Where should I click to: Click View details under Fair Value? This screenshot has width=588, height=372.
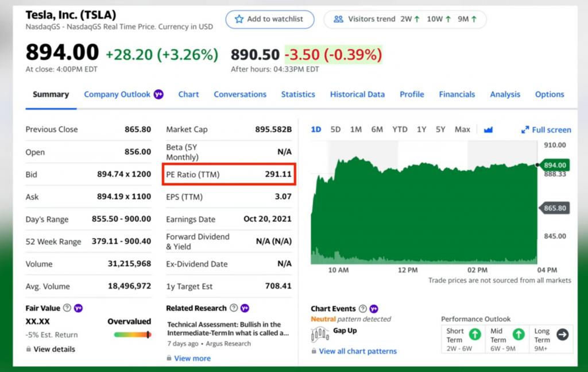(55, 349)
